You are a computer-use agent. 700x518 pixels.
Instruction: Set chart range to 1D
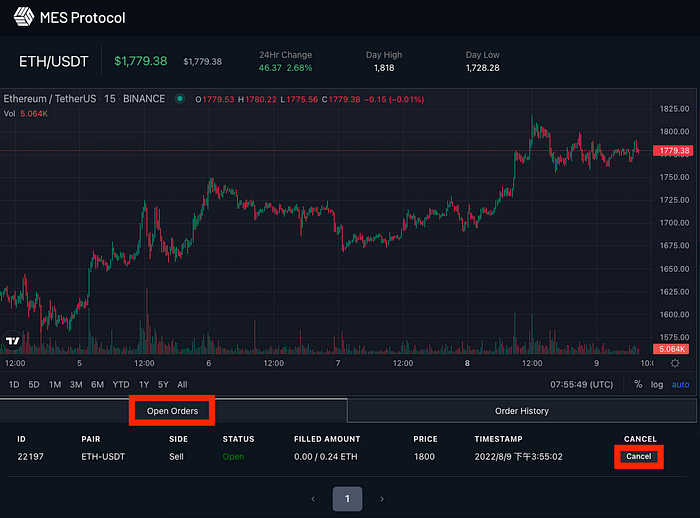14,384
